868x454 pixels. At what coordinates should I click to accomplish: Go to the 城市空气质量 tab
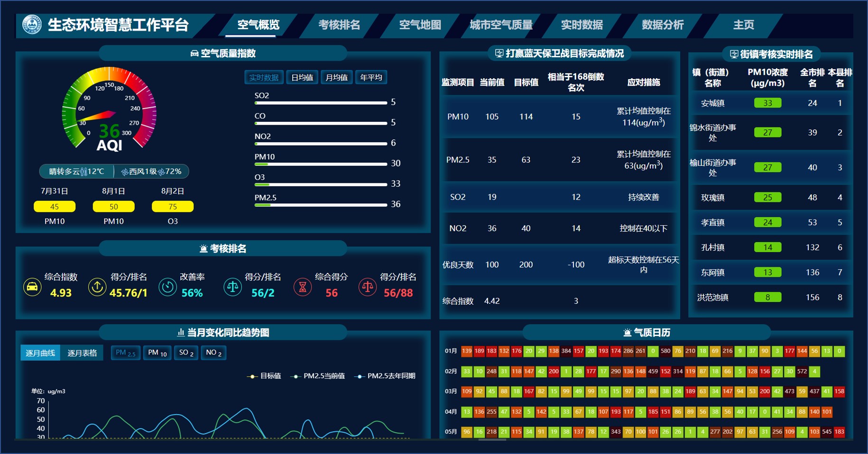[x=501, y=25]
